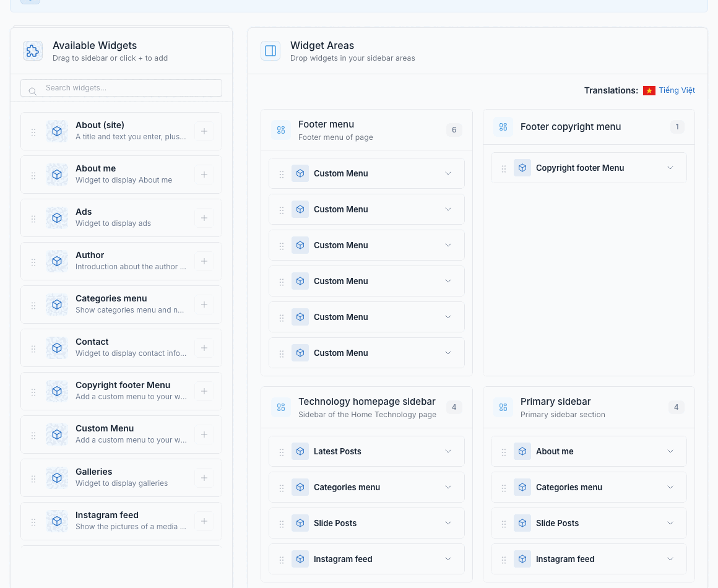Image resolution: width=718 pixels, height=588 pixels.
Task: Click the Footer copyright menu grid icon
Action: [x=503, y=127]
